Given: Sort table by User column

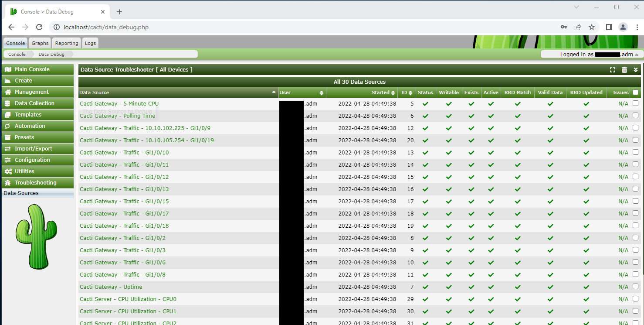Looking at the screenshot, I should [302, 92].
